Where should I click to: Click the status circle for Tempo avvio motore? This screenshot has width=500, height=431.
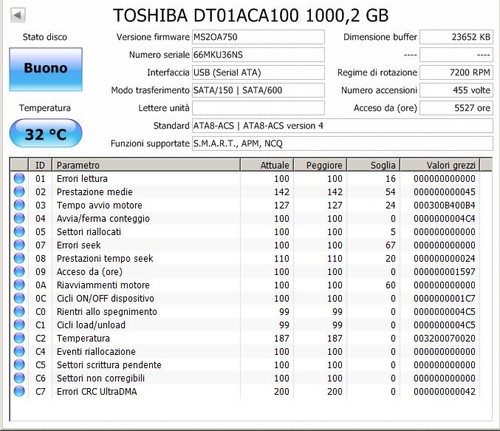[x=19, y=205]
